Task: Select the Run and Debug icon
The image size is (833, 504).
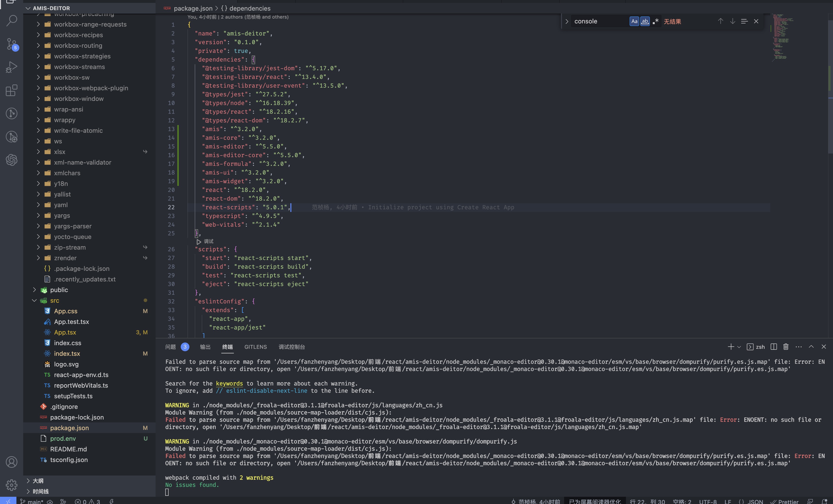Action: [x=12, y=67]
